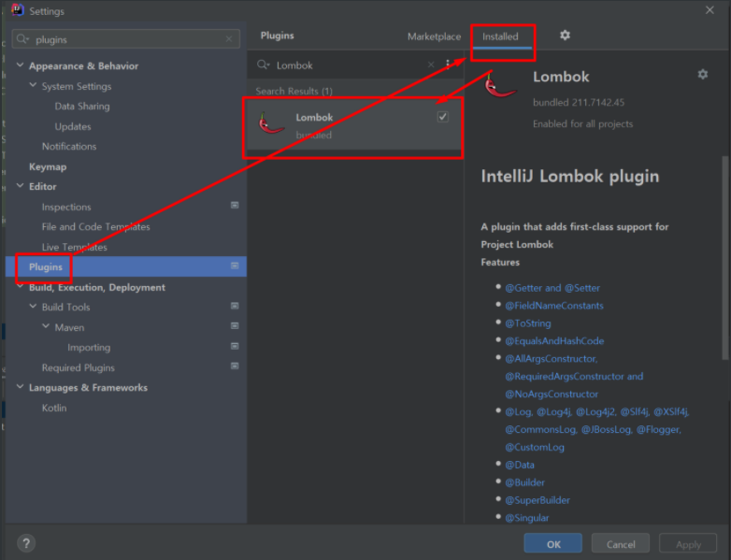Click the Apply button

pyautogui.click(x=688, y=544)
